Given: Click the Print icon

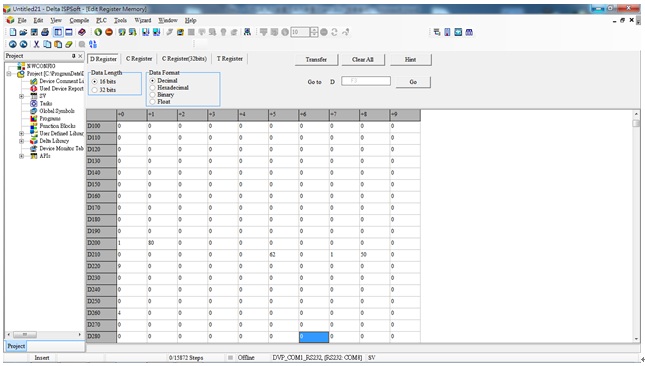Looking at the screenshot, I should click(x=45, y=32).
